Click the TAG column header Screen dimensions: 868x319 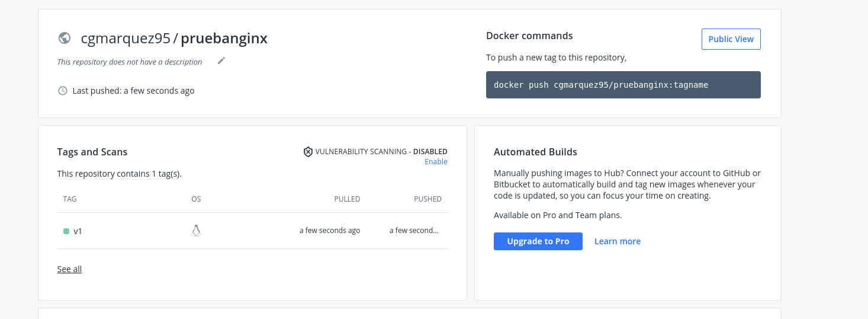coord(70,199)
